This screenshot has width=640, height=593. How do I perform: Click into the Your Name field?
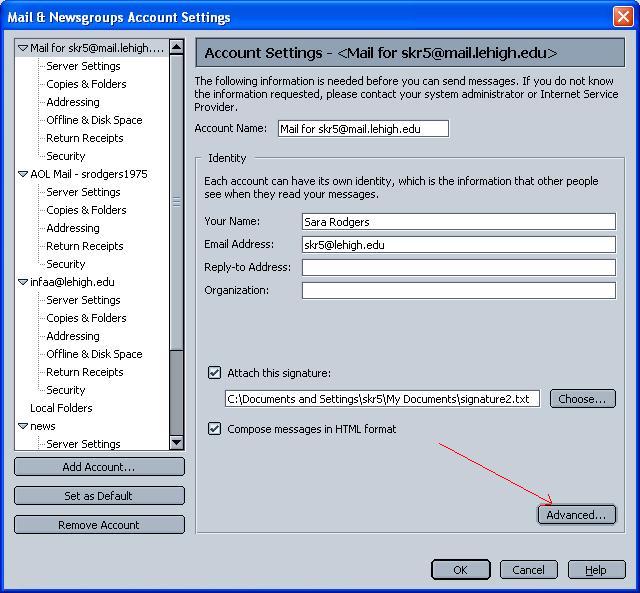(458, 222)
